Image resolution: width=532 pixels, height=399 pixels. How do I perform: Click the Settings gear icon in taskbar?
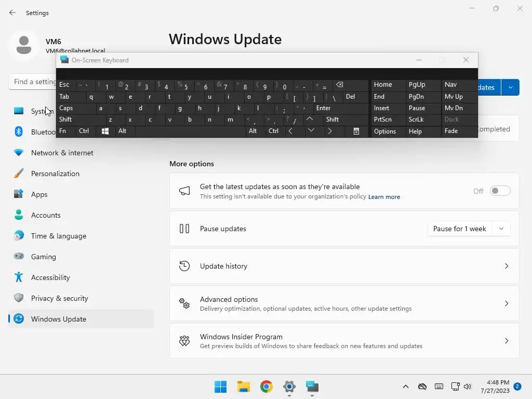click(289, 387)
